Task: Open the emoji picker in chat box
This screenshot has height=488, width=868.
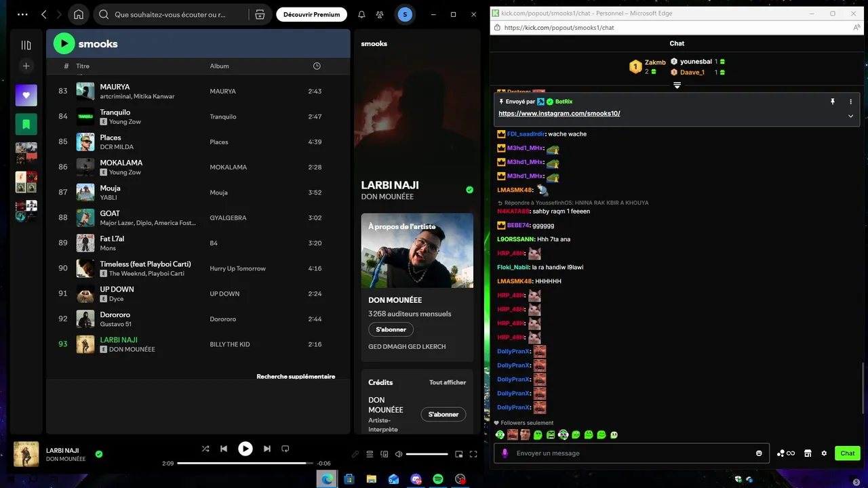Action: 759,453
